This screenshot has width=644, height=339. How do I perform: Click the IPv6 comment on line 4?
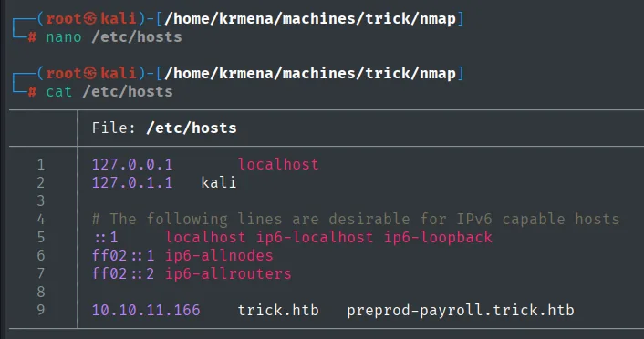point(356,219)
